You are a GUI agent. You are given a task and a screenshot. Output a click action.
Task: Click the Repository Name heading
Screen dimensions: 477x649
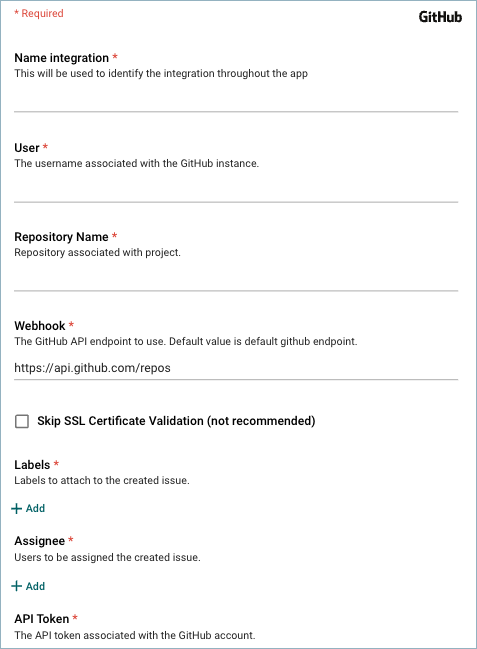coord(61,237)
